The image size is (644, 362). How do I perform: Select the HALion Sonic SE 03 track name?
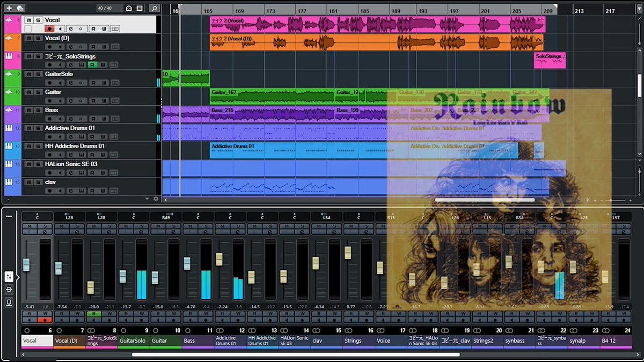[71, 164]
